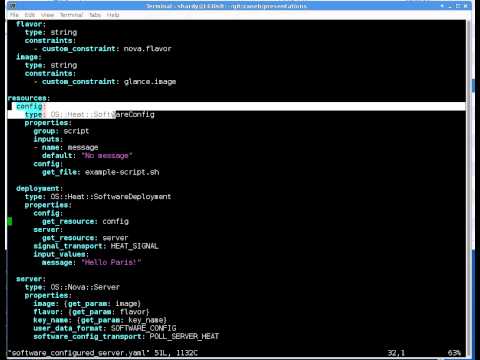Click 'user_data_format: SOFTWARE_CONFIG' line
This screenshot has height=360, width=480.
[105, 328]
